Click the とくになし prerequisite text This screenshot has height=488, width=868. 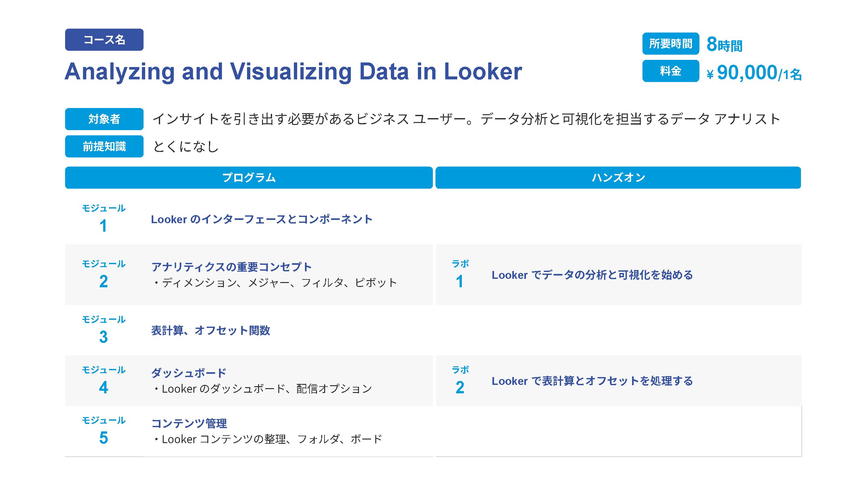[186, 146]
